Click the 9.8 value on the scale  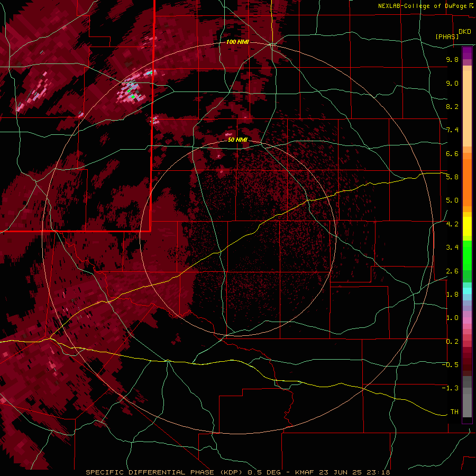point(452,59)
